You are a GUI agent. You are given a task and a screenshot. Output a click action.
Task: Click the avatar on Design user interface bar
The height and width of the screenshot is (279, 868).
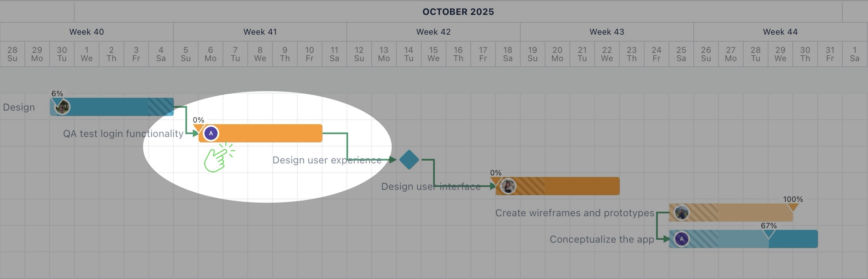click(x=508, y=186)
